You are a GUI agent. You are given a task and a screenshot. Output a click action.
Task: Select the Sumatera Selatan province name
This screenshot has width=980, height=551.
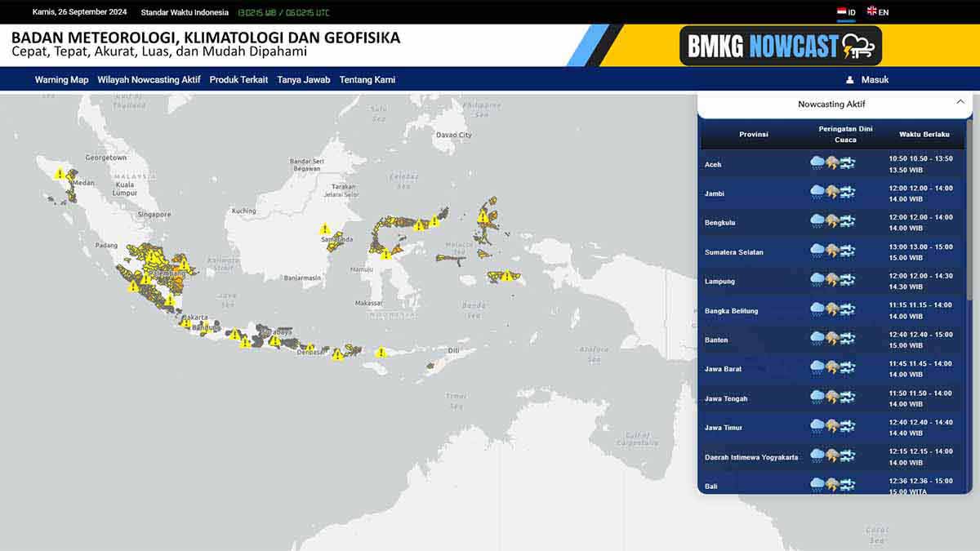(734, 252)
